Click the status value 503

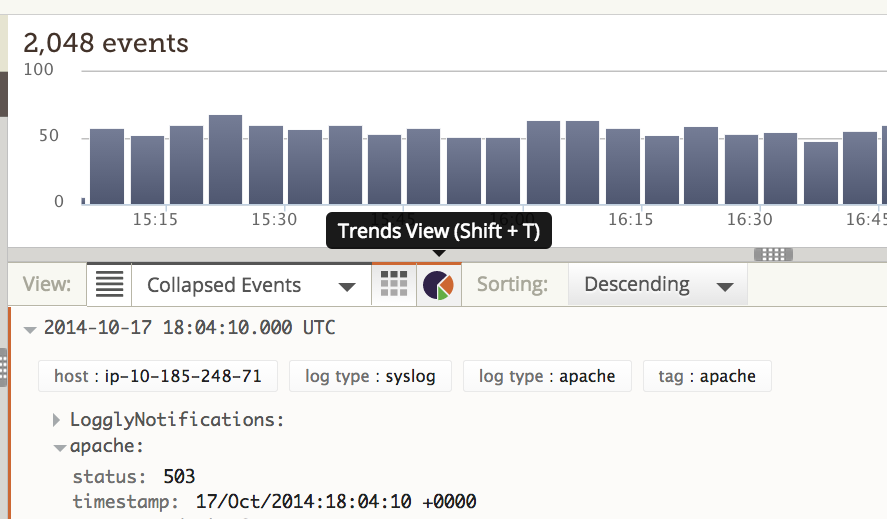point(179,476)
